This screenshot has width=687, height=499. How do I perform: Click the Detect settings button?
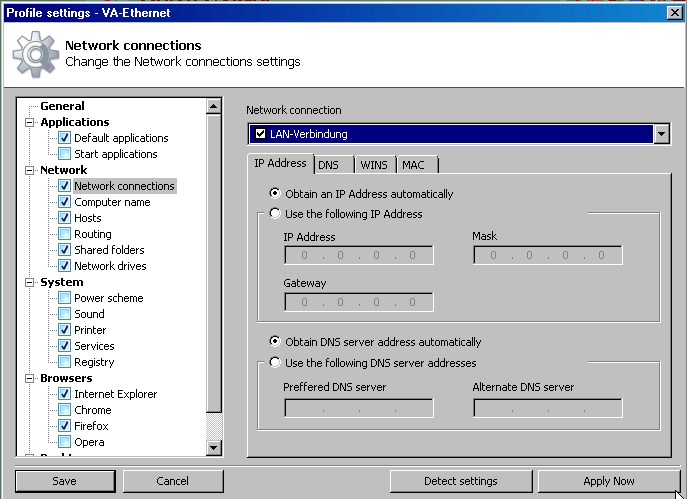pos(461,481)
